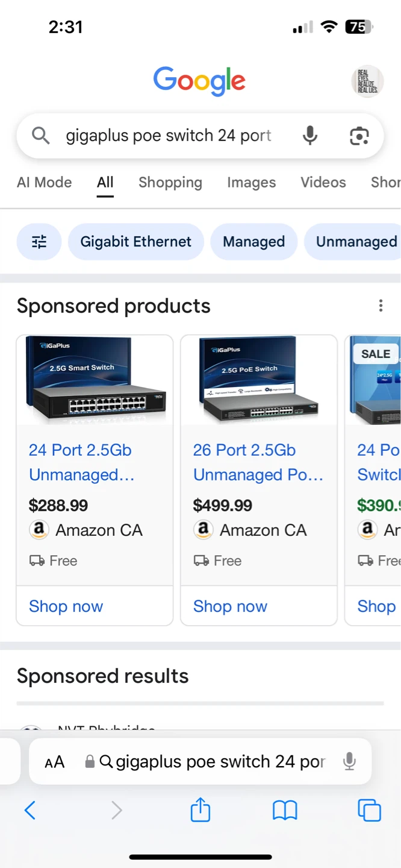The width and height of the screenshot is (401, 868).
Task: Toggle the Gigabit Ethernet filter chip
Action: [x=136, y=242]
